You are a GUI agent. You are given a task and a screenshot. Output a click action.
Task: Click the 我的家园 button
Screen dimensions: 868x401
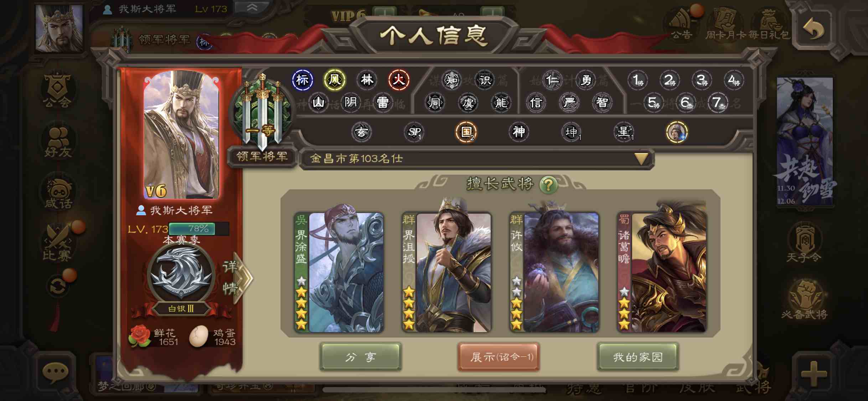[638, 357]
